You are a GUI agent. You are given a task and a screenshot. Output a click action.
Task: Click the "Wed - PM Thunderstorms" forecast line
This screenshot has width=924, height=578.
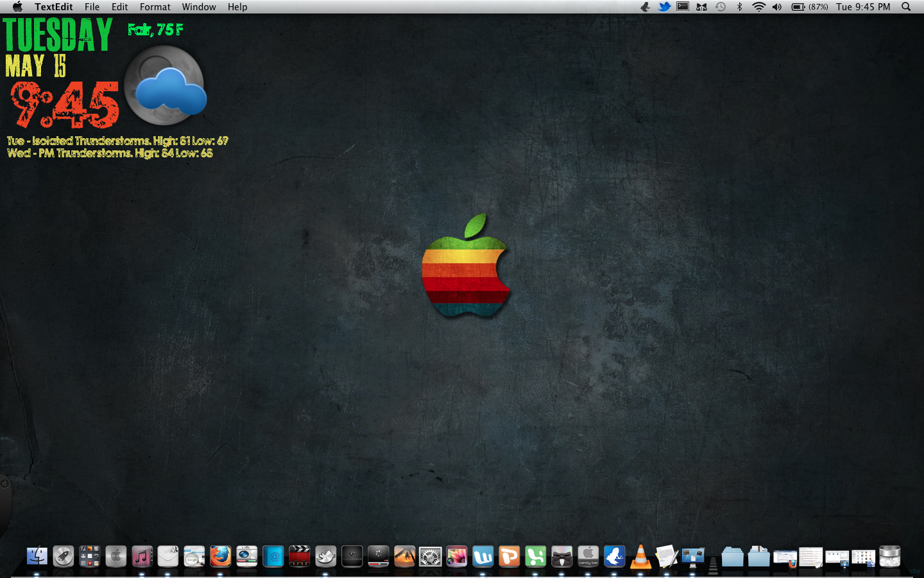click(110, 153)
